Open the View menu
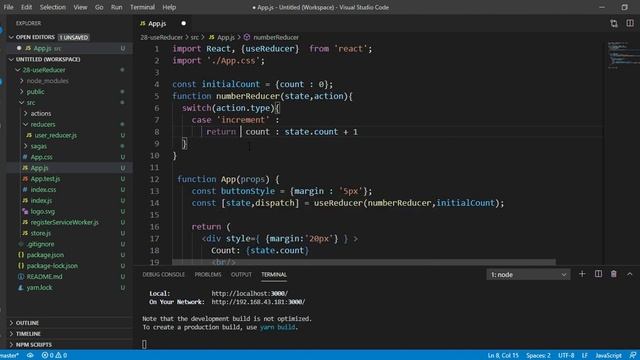Viewport: 640px width, 360px height. tap(80, 7)
